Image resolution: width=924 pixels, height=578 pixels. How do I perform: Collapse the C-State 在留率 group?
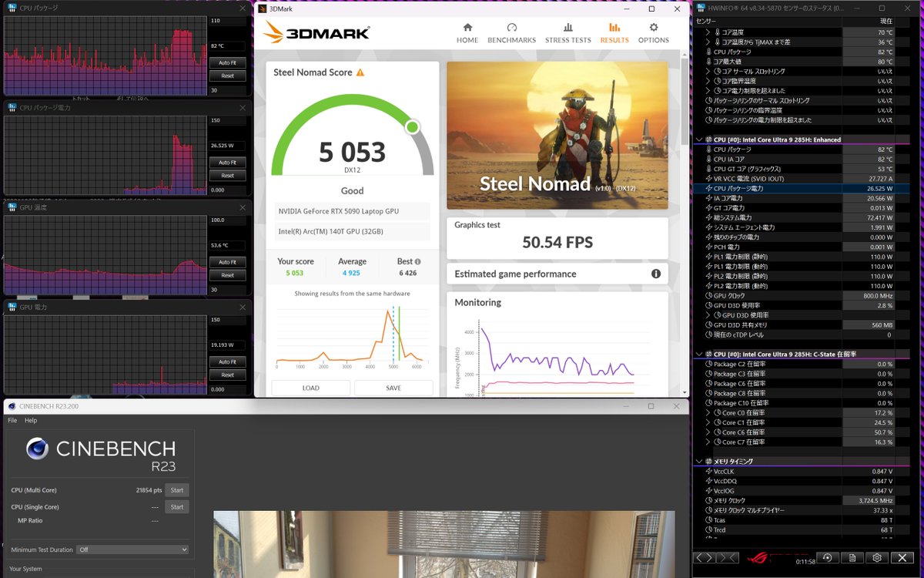tap(699, 354)
